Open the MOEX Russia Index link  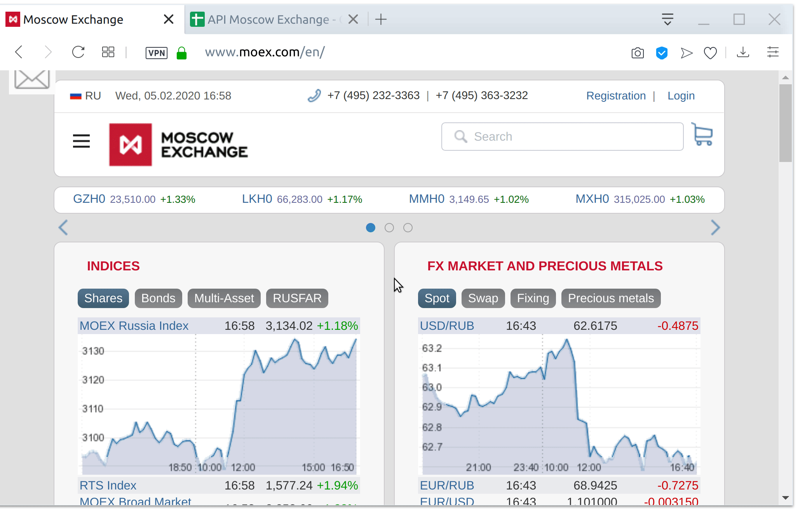click(x=134, y=326)
